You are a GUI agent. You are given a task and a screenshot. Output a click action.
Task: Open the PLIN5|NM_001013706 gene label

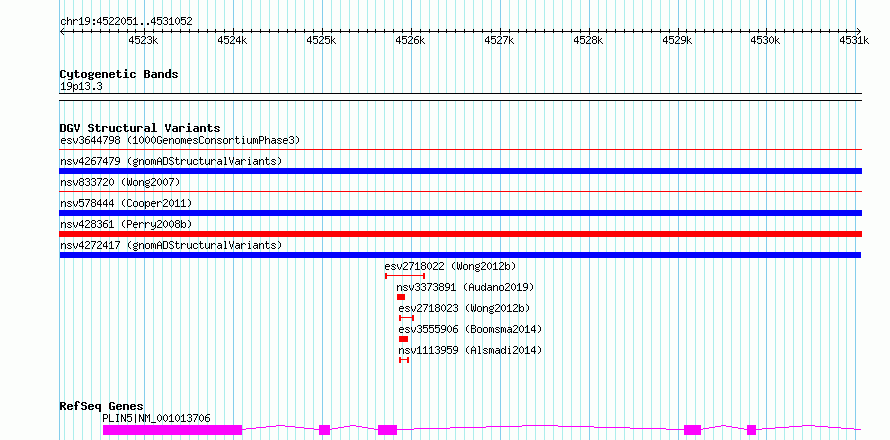pyautogui.click(x=156, y=418)
